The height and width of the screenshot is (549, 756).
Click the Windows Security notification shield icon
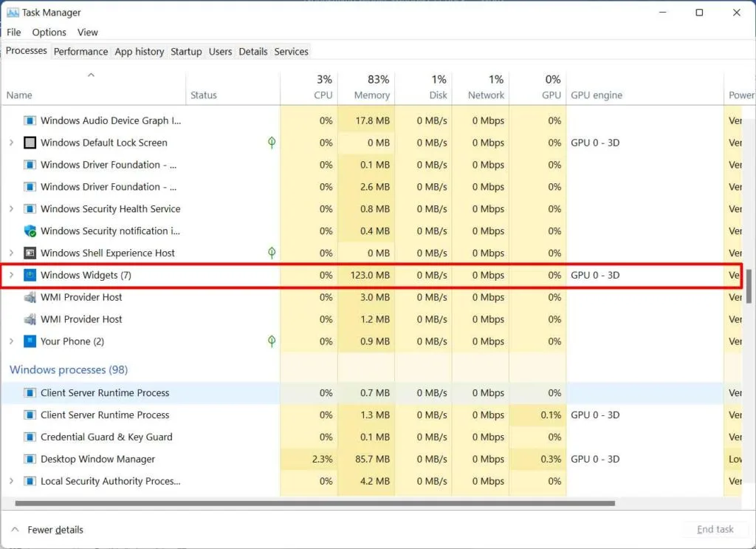[30, 231]
